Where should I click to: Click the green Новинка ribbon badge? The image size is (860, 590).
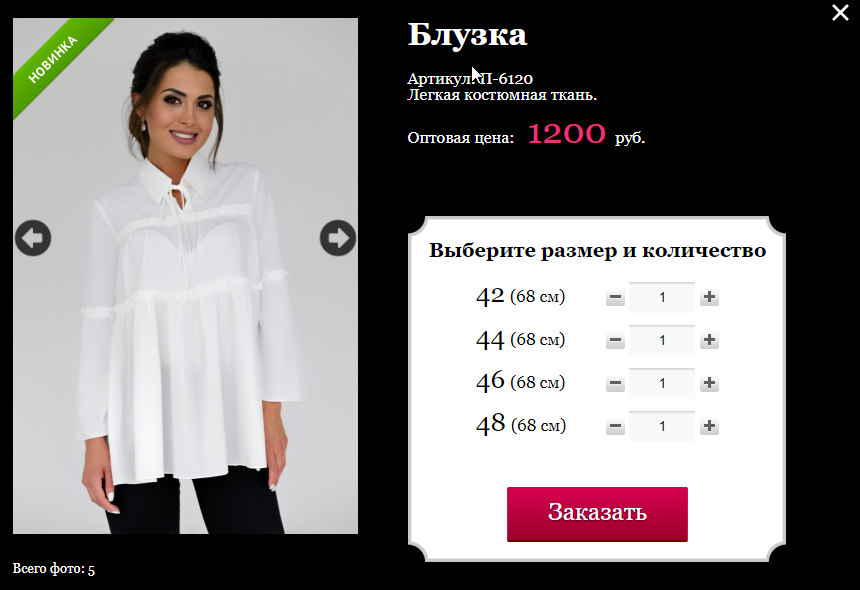(55, 60)
